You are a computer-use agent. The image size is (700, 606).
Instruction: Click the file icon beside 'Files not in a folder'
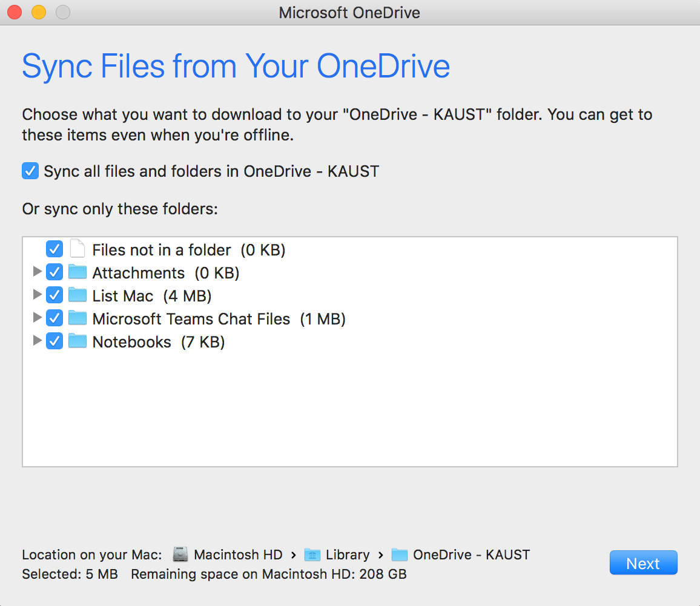coord(77,248)
